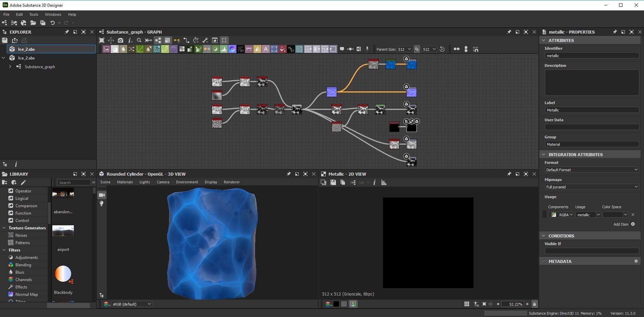Show histogram in the Metallic 2D view

384,182
